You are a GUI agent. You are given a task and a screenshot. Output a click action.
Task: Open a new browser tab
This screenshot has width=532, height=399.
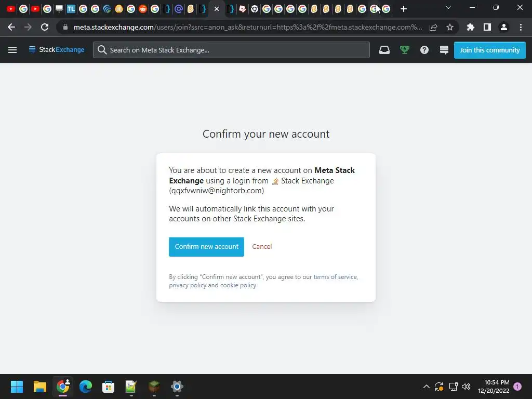pyautogui.click(x=403, y=9)
